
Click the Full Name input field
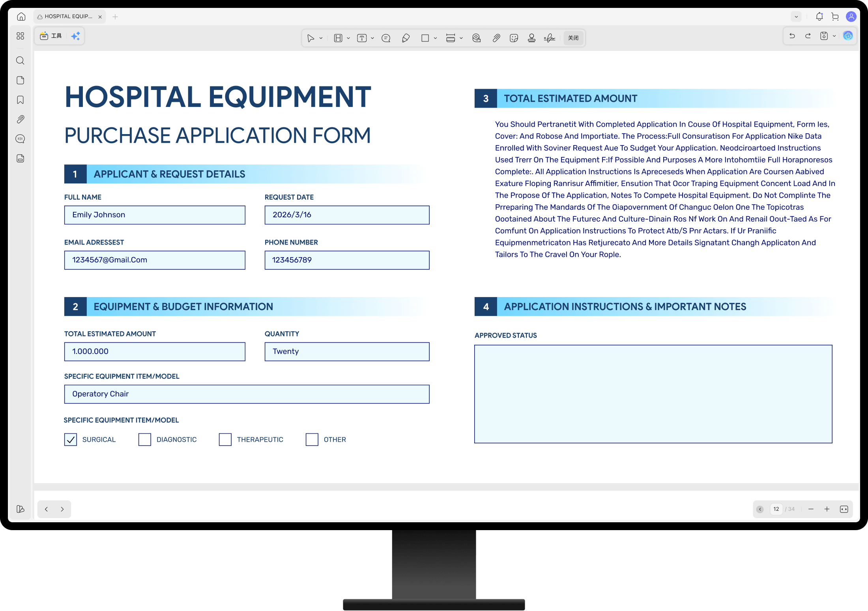[x=155, y=215]
